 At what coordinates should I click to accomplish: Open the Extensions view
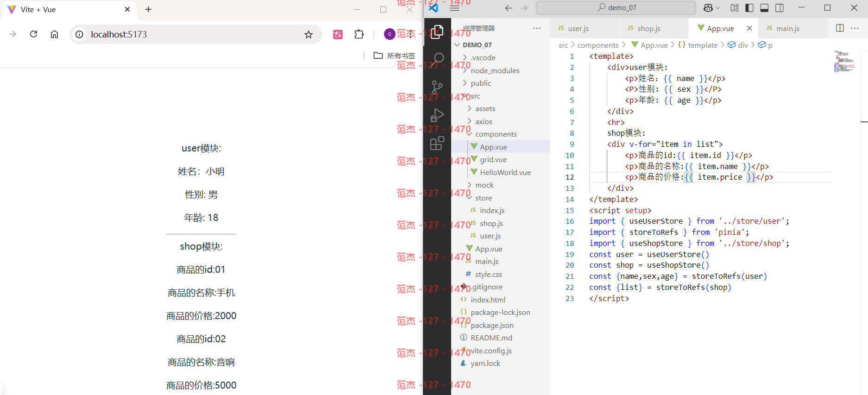click(437, 143)
